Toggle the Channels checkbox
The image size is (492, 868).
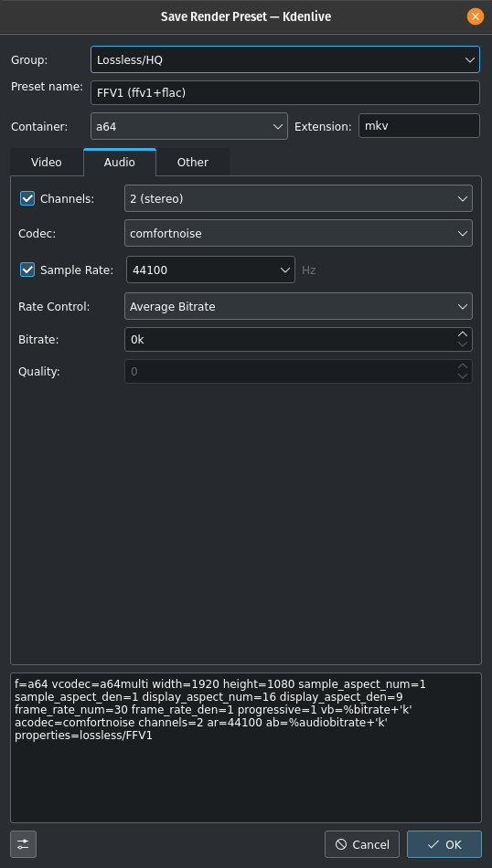pyautogui.click(x=27, y=198)
